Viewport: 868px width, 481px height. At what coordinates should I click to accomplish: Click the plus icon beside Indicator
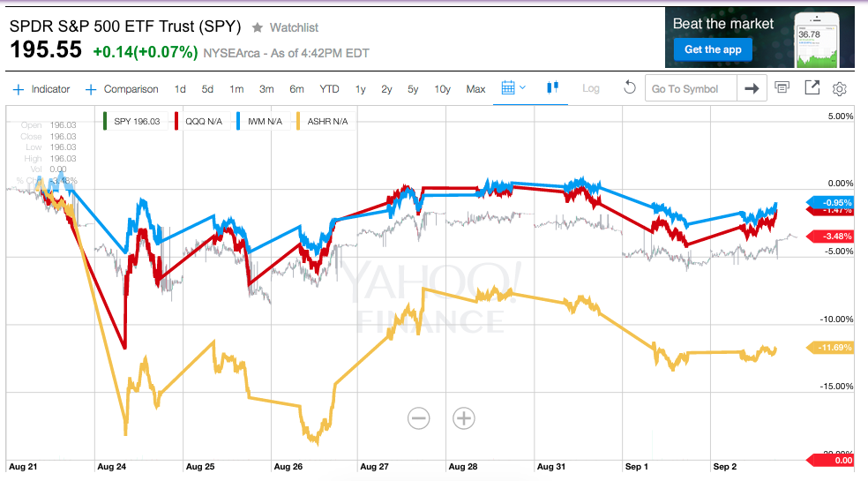19,89
